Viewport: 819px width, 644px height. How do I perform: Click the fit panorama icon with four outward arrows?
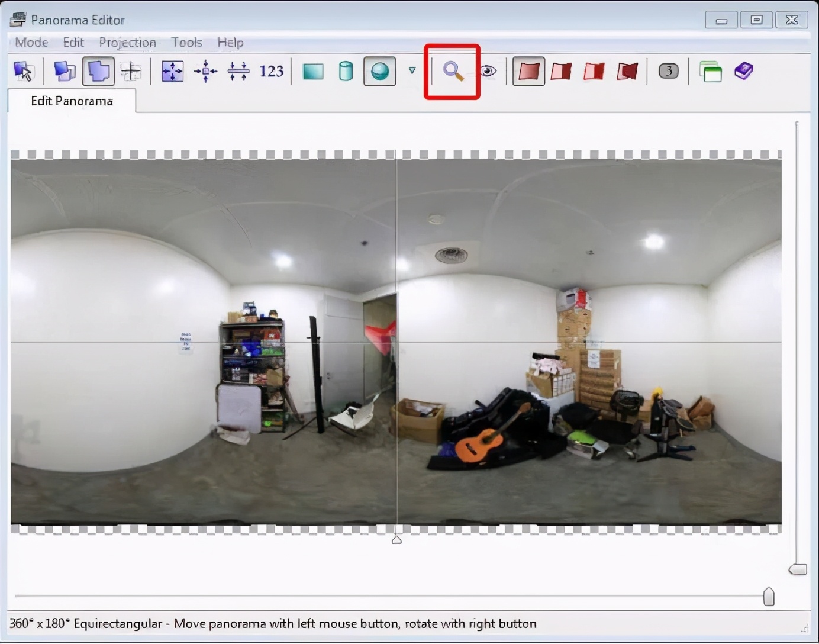click(x=172, y=72)
